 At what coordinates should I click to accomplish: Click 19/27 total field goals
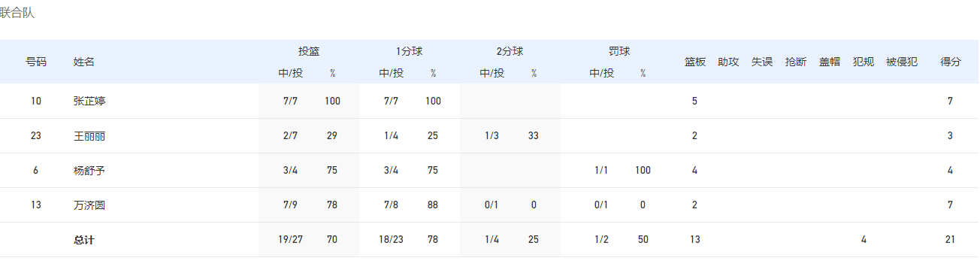click(x=291, y=240)
